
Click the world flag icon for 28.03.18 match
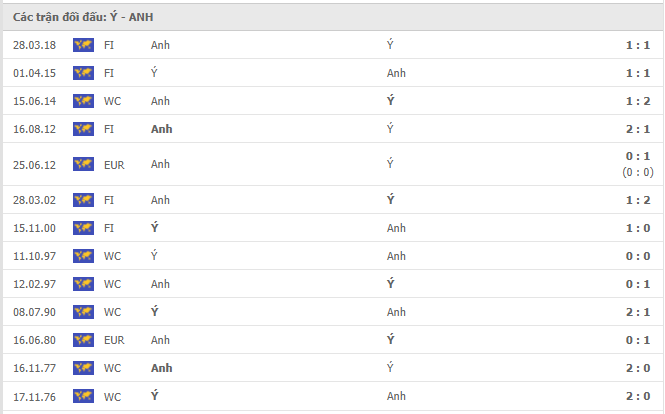tap(83, 45)
